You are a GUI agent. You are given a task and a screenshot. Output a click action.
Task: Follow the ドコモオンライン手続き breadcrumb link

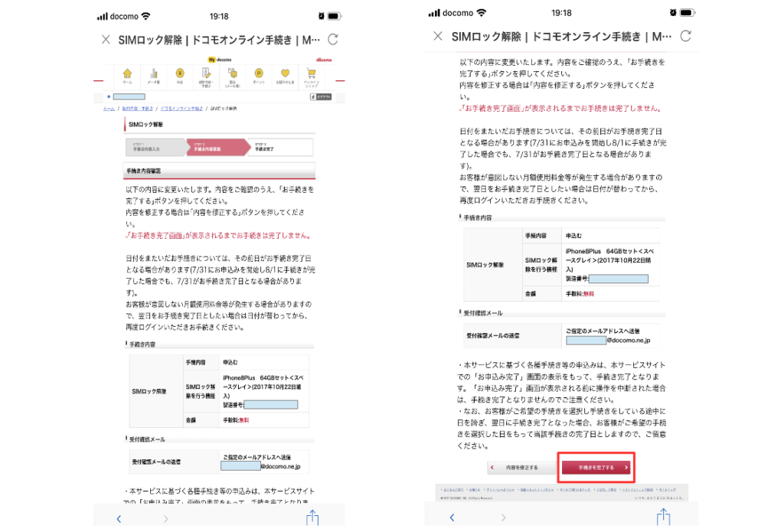(x=181, y=109)
